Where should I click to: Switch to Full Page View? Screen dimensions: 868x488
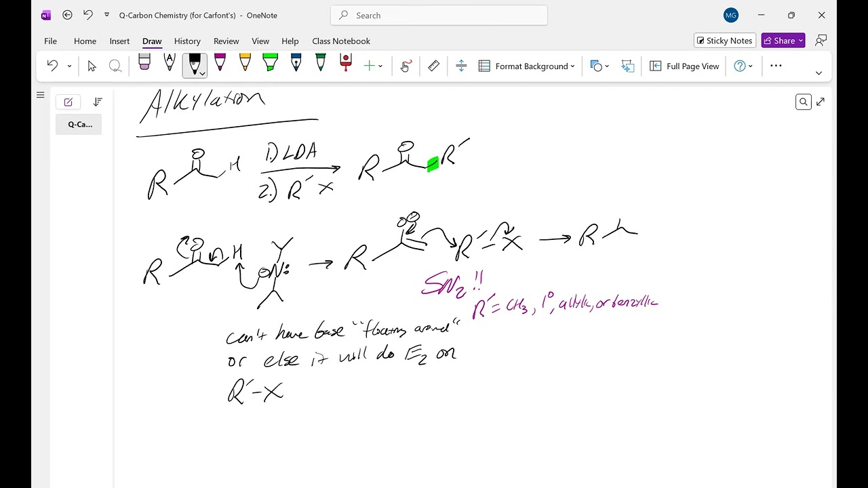coord(684,66)
